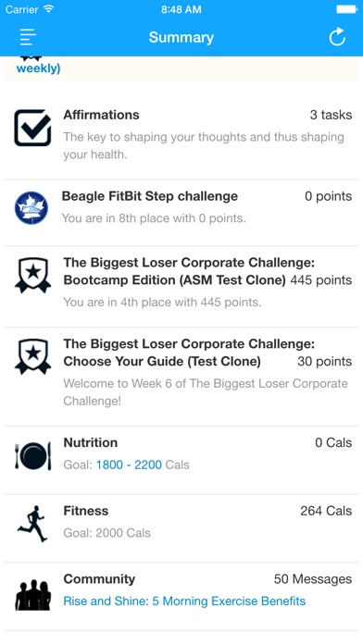Open Rise and Shine morning exercise article
Viewport: 363px width, 644px height.
coord(184,601)
